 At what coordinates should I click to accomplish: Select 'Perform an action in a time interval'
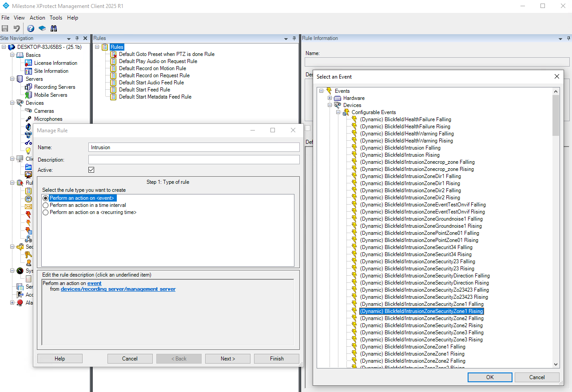[x=46, y=205]
